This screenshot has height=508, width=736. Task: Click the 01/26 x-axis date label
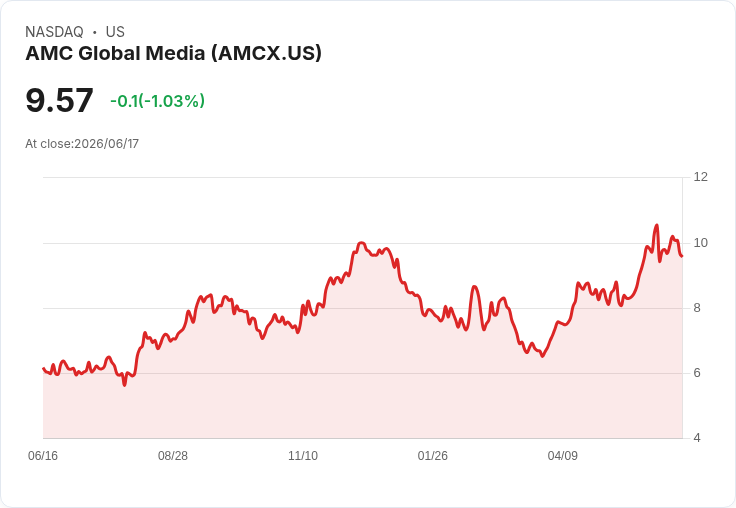[x=432, y=455]
